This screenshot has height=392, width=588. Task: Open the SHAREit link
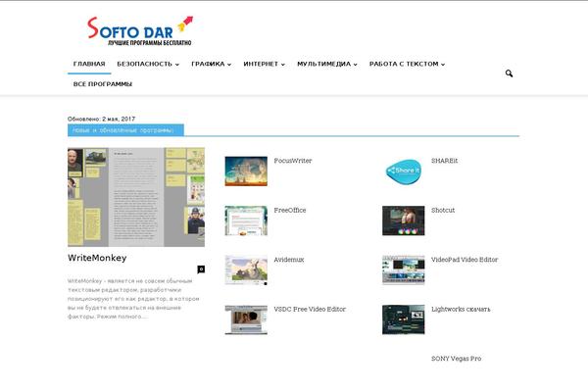pos(444,161)
